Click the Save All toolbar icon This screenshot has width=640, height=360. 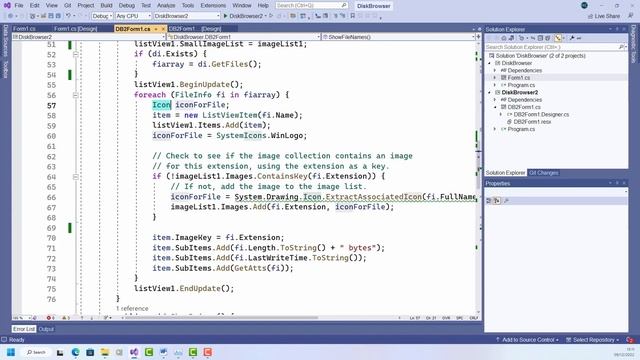(x=58, y=16)
